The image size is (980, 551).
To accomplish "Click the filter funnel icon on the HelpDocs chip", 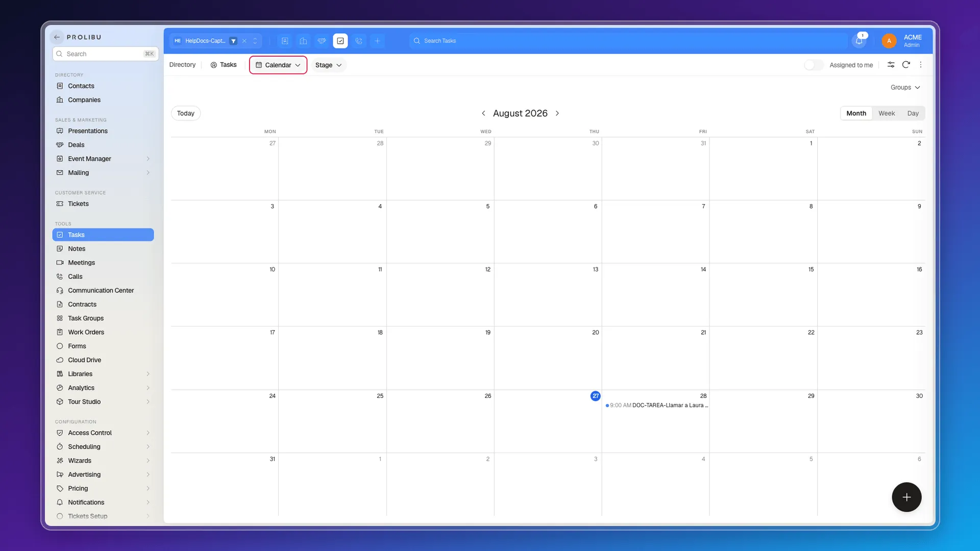I will pyautogui.click(x=233, y=41).
